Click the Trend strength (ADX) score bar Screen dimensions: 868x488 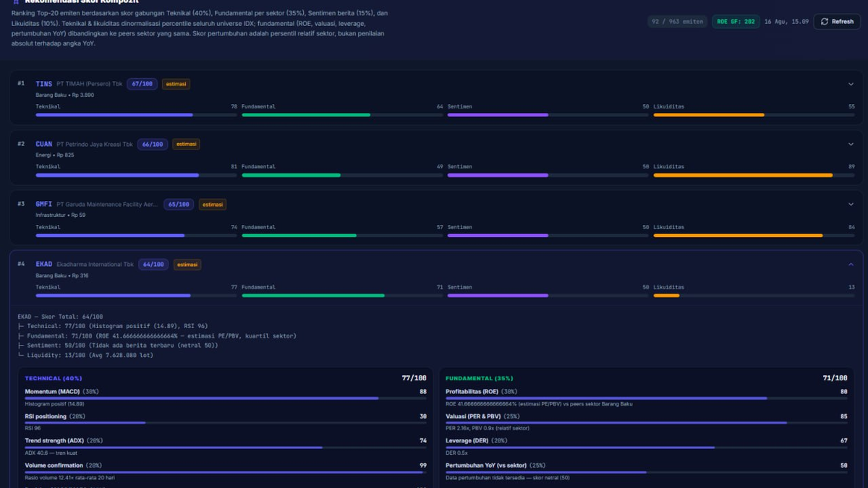(226, 448)
